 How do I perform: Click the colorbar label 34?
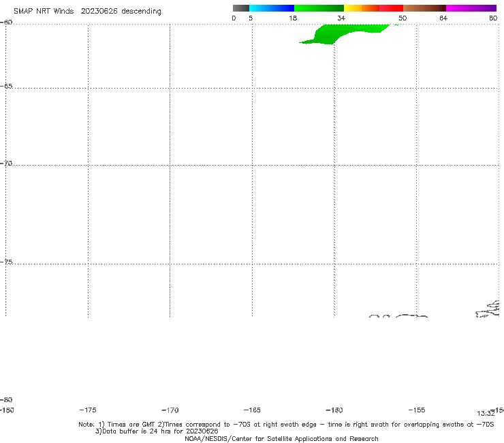pyautogui.click(x=341, y=18)
